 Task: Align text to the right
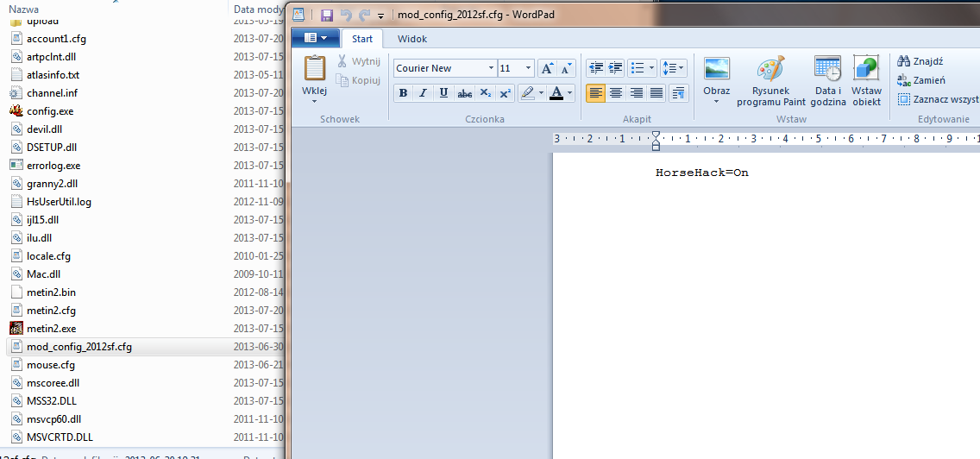(637, 93)
